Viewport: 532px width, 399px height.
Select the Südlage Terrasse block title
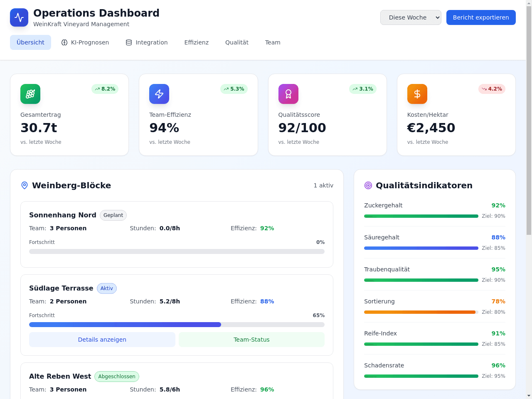point(61,288)
